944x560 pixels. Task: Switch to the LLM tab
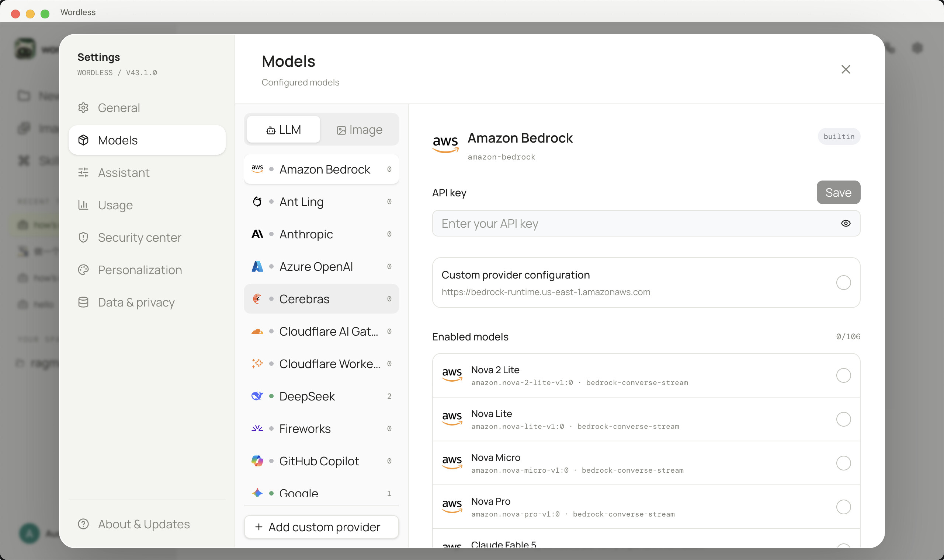pos(284,130)
